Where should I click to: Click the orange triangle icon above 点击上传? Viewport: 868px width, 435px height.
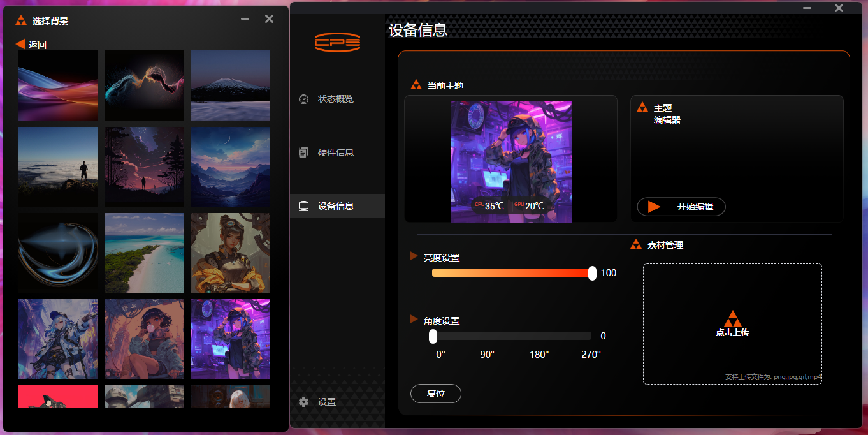point(732,319)
